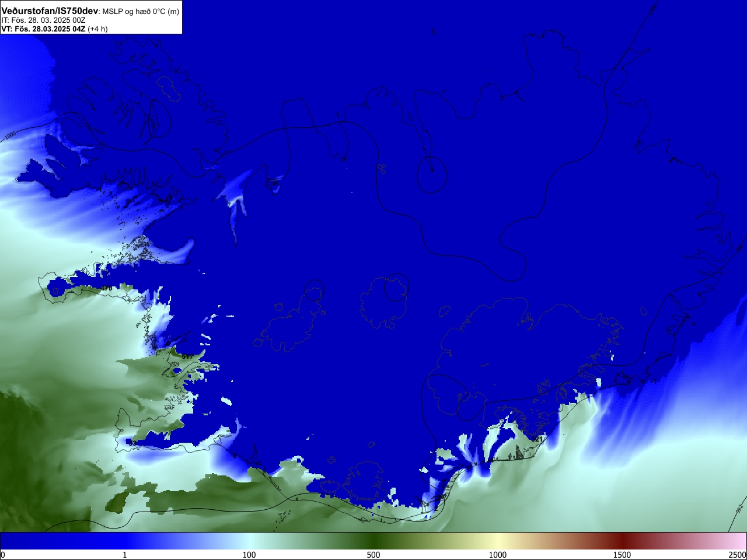Click the 100 label on the color scale
The height and width of the screenshot is (560, 747).
click(x=249, y=555)
